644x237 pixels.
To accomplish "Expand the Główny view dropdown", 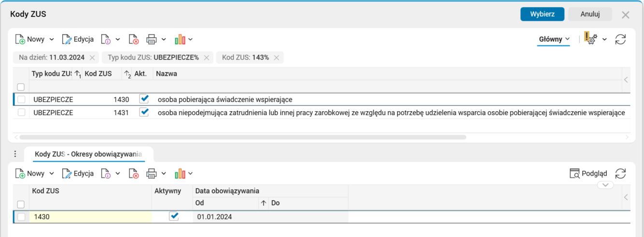I will [554, 39].
